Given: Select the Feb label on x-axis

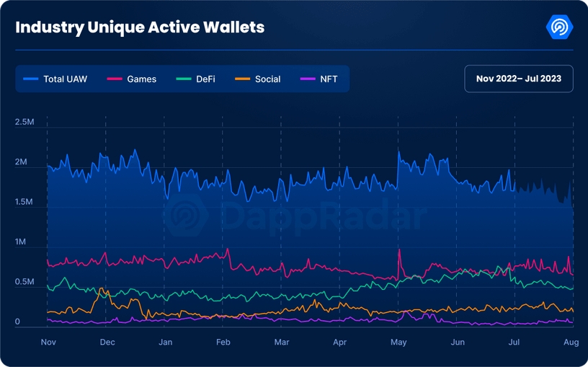Looking at the screenshot, I should point(223,342).
